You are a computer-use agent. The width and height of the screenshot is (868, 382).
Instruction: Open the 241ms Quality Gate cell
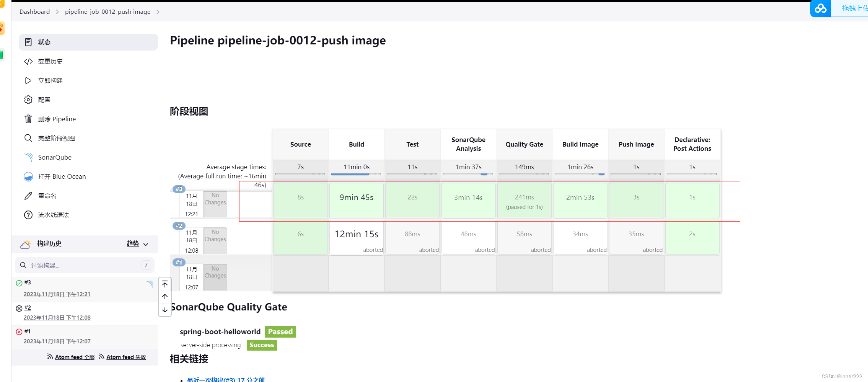[524, 201]
